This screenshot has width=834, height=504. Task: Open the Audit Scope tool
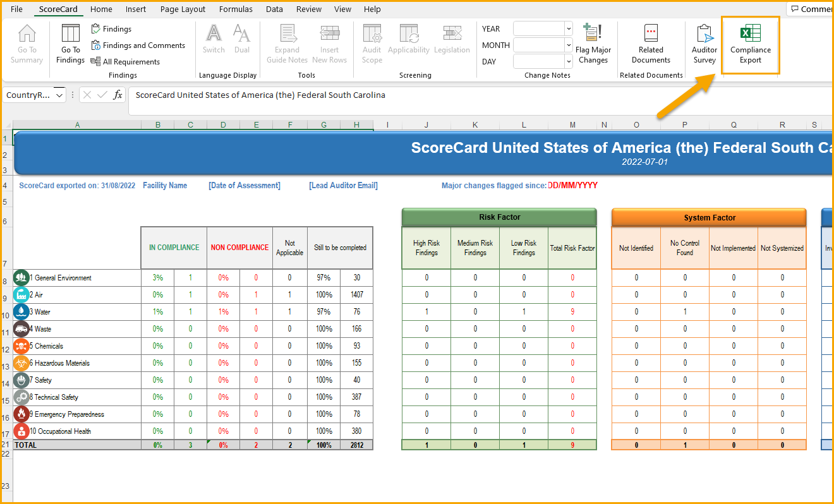point(372,43)
